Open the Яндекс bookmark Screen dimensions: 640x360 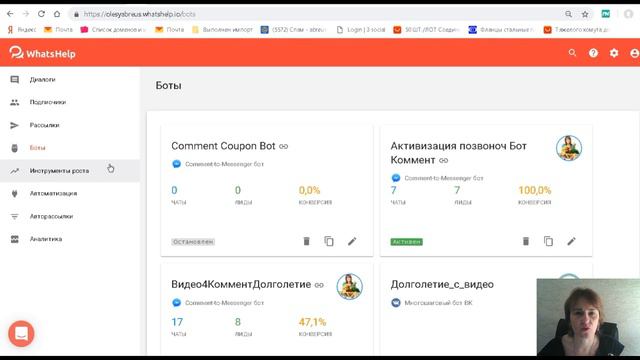22,29
